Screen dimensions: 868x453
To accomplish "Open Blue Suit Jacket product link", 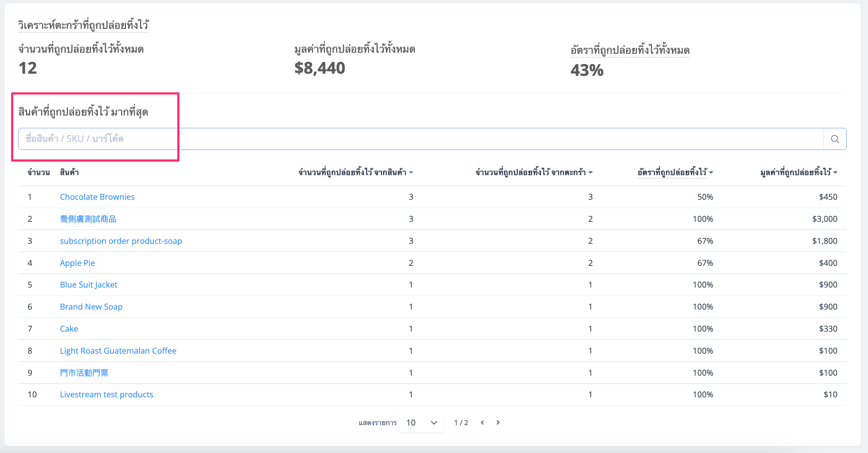I will tap(88, 285).
